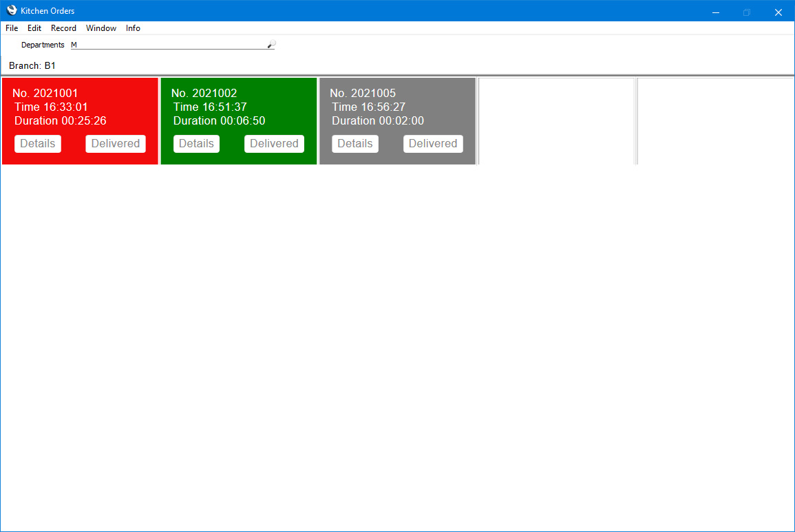Mark order 2021002 as Delivered
The height and width of the screenshot is (532, 795).
[275, 144]
